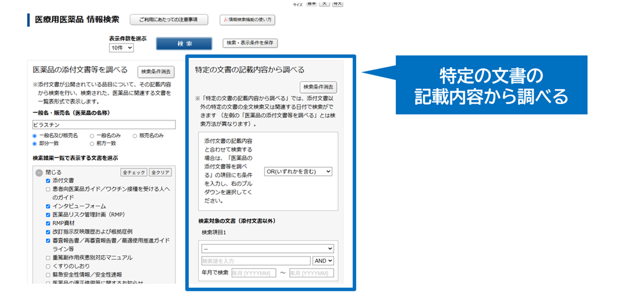Viewport: 644px width, 303px height.
Task: Uncheck 医薬品リスク管理計画（RMP） checkbox
Action: (x=48, y=215)
